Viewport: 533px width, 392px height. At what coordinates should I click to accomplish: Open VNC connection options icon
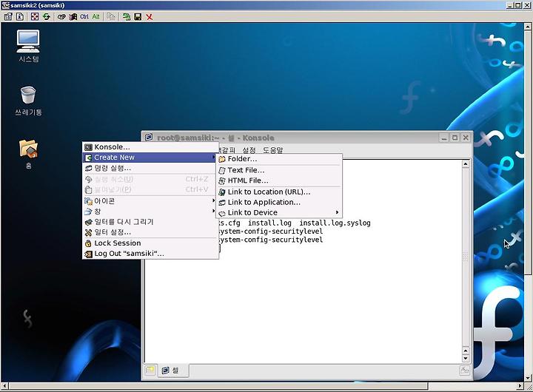point(8,16)
